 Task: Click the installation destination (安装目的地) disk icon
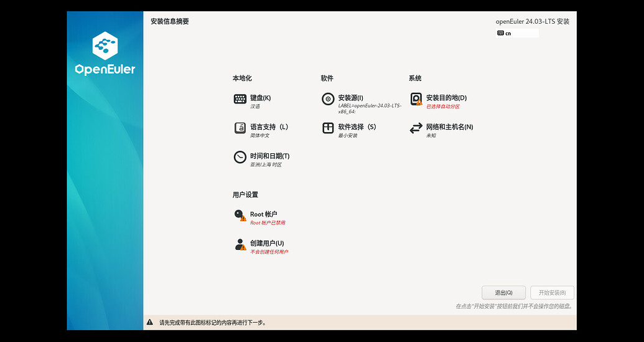pos(416,99)
